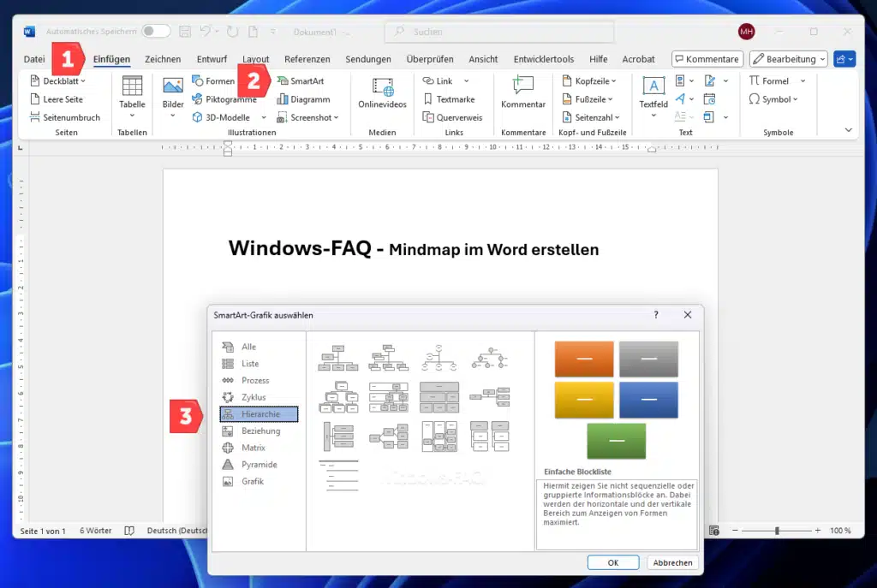Switch to the Entwicklertools ribbon tab
Image resolution: width=877 pixels, height=588 pixels.
(x=543, y=59)
